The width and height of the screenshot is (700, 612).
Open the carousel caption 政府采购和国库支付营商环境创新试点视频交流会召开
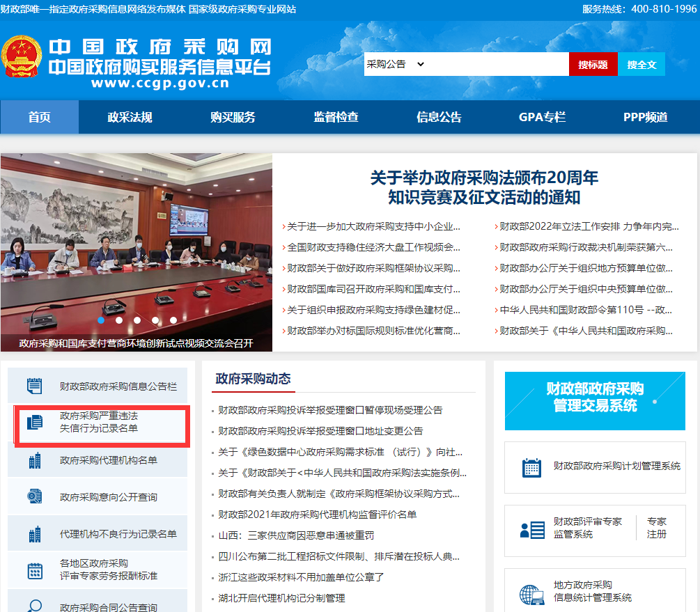136,343
